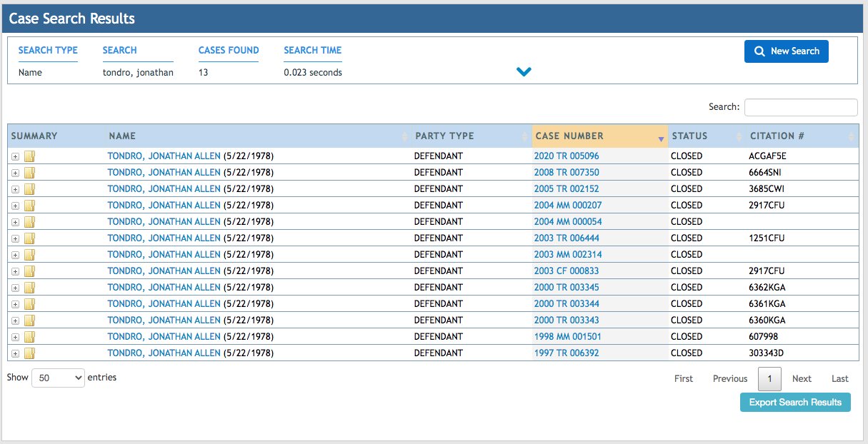Click the search term tondro, jonathan

(x=138, y=72)
